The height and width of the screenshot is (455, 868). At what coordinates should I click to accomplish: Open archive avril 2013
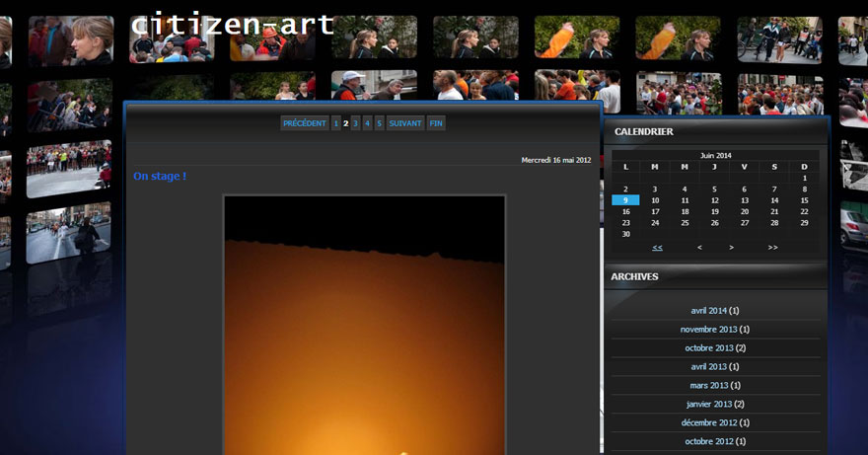[x=708, y=367]
